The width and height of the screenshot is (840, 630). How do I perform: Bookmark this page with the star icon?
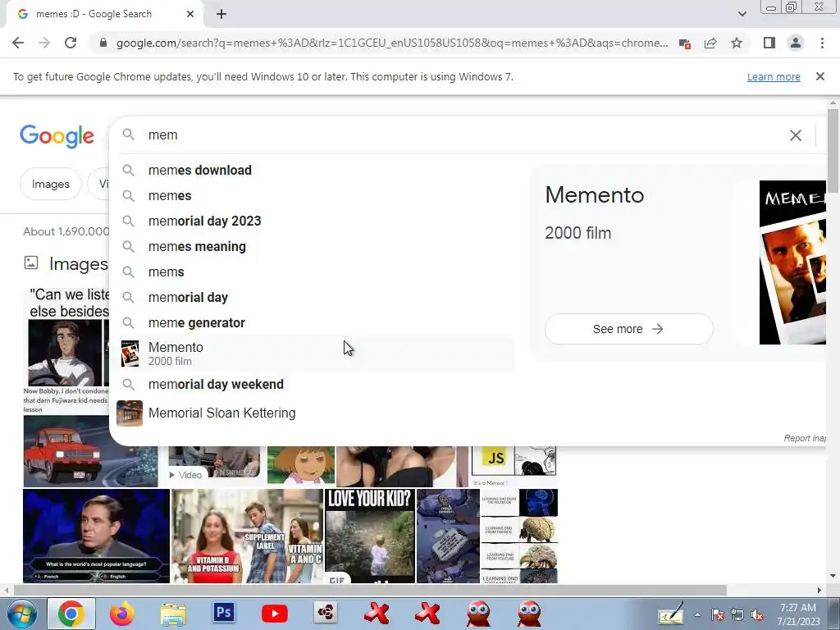[x=737, y=43]
